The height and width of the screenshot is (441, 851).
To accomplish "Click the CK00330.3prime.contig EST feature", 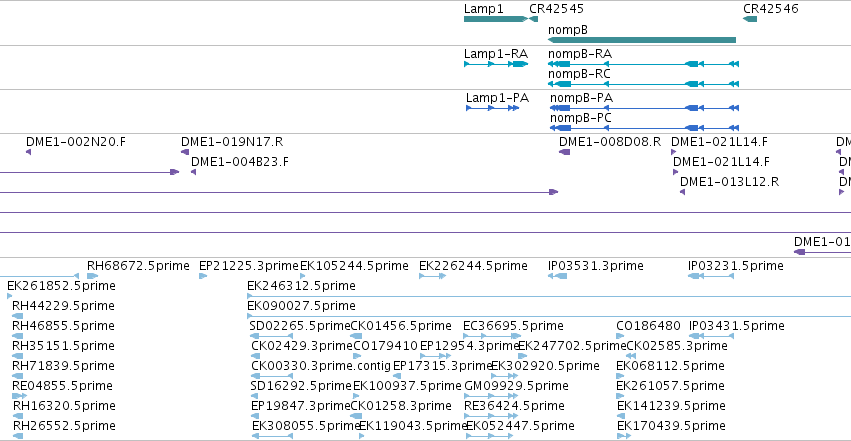I will click(x=272, y=376).
